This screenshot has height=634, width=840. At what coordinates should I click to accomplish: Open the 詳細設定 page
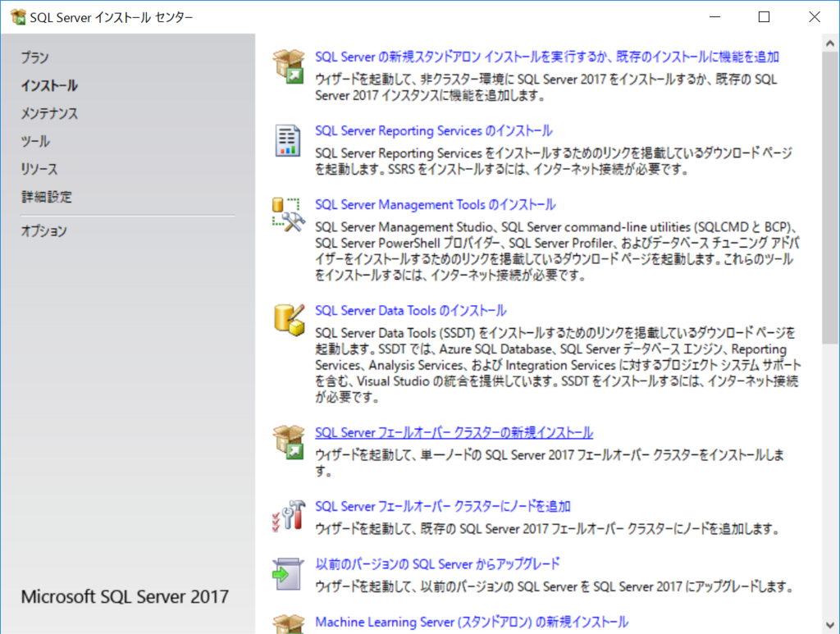tap(47, 197)
